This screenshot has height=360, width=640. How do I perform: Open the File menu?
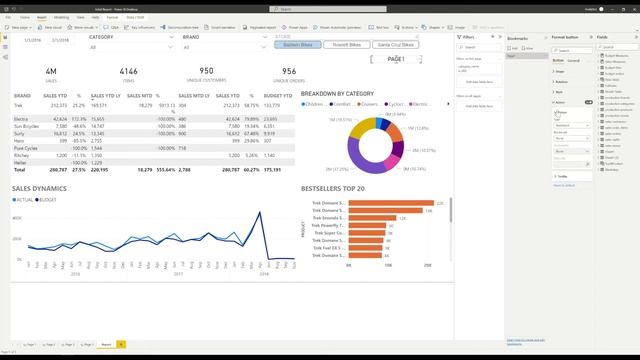tap(8, 18)
